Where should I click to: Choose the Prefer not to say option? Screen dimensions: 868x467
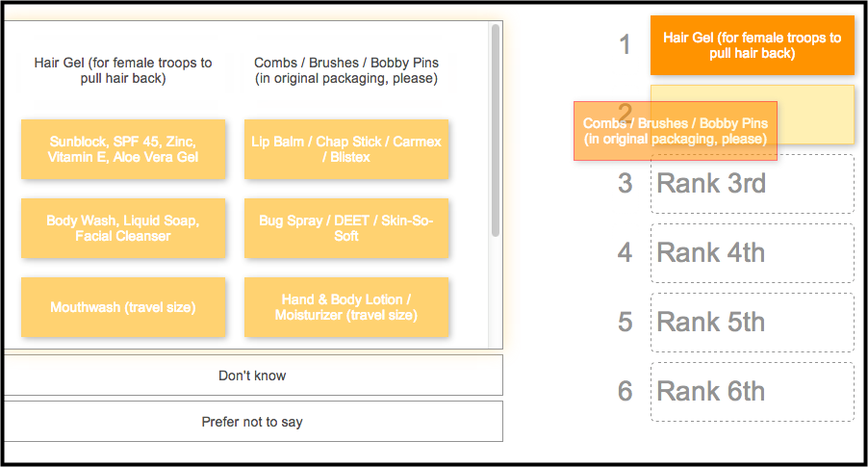tap(252, 422)
